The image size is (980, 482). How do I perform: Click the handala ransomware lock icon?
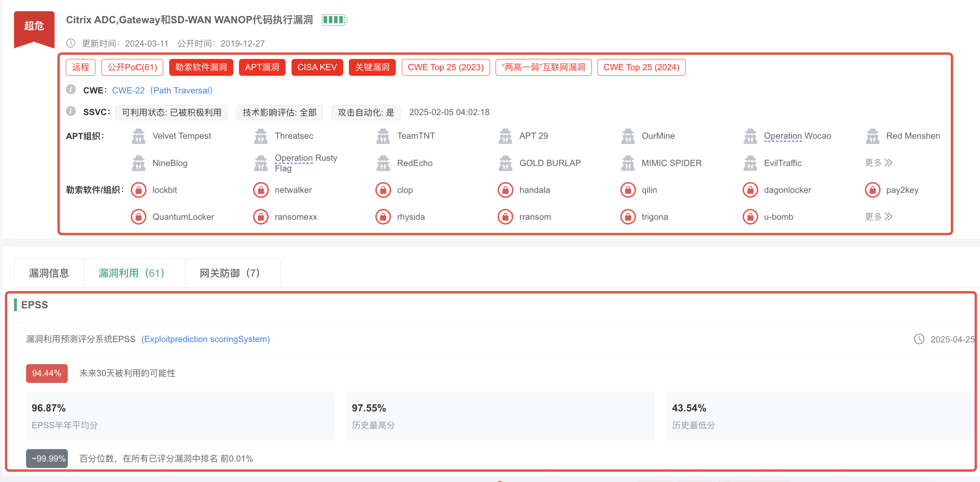coord(505,190)
